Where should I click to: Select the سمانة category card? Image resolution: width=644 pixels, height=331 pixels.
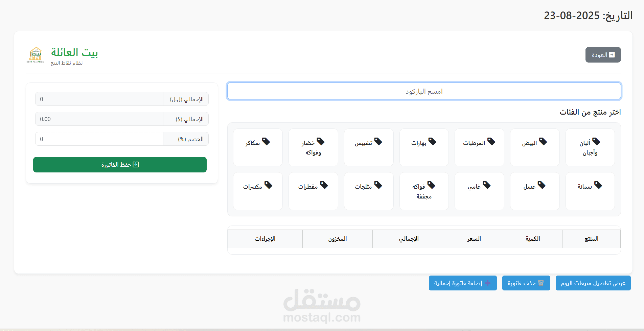(x=590, y=191)
